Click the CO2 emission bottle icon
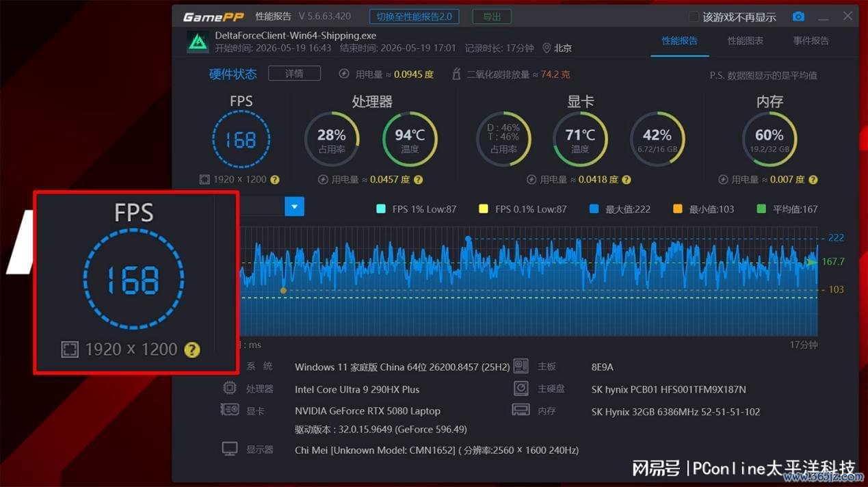 coord(456,74)
